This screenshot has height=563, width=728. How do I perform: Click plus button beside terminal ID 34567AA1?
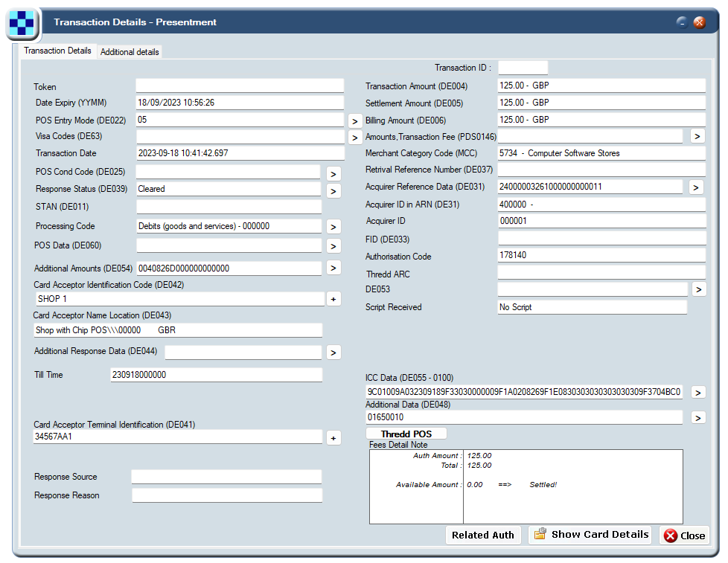333,438
